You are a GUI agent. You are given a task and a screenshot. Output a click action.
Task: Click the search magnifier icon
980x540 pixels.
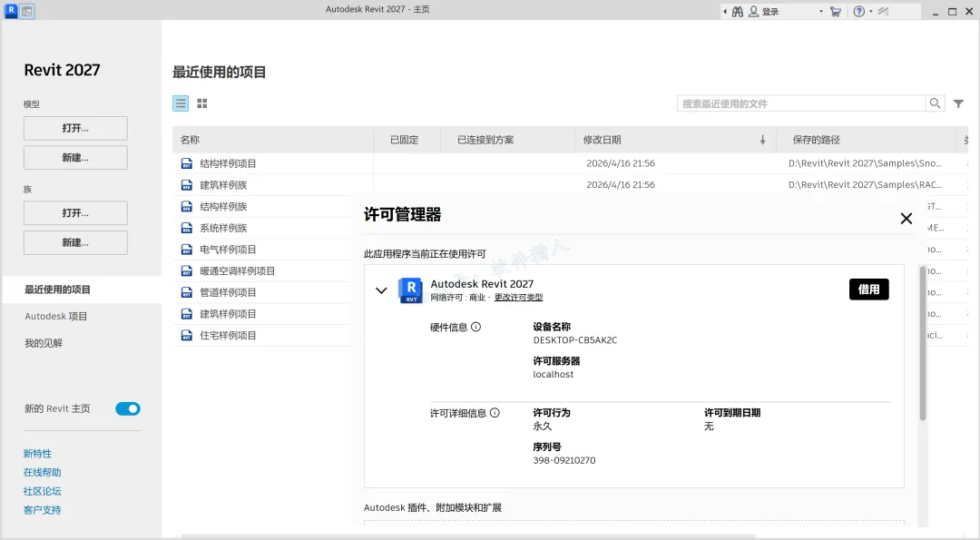pos(935,103)
